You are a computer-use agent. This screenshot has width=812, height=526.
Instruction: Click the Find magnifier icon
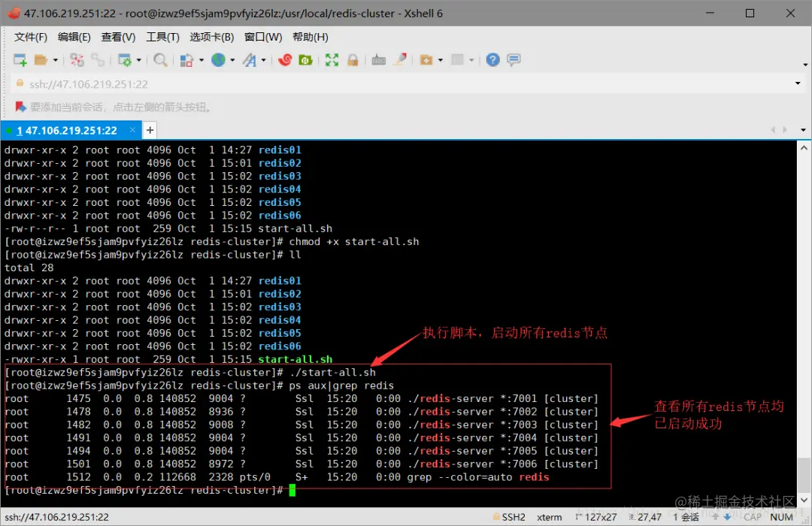click(160, 60)
